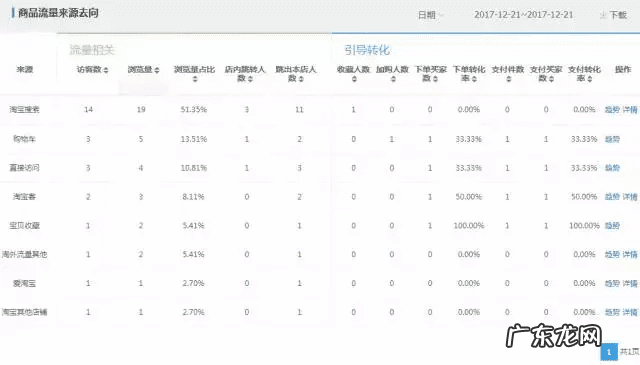Open the date range 2017-12-21~2017-12-21 picker
Image resolution: width=640 pixels, height=365 pixels.
point(523,15)
